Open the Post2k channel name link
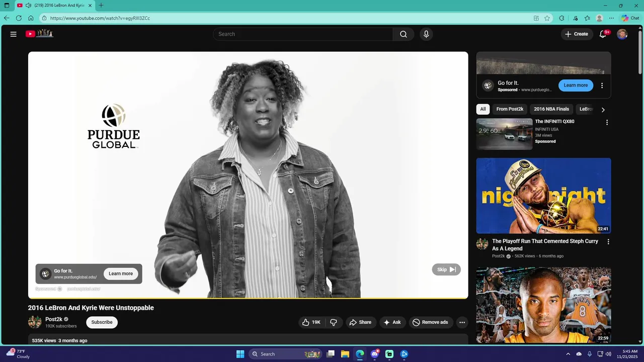The image size is (644, 362). 54,319
